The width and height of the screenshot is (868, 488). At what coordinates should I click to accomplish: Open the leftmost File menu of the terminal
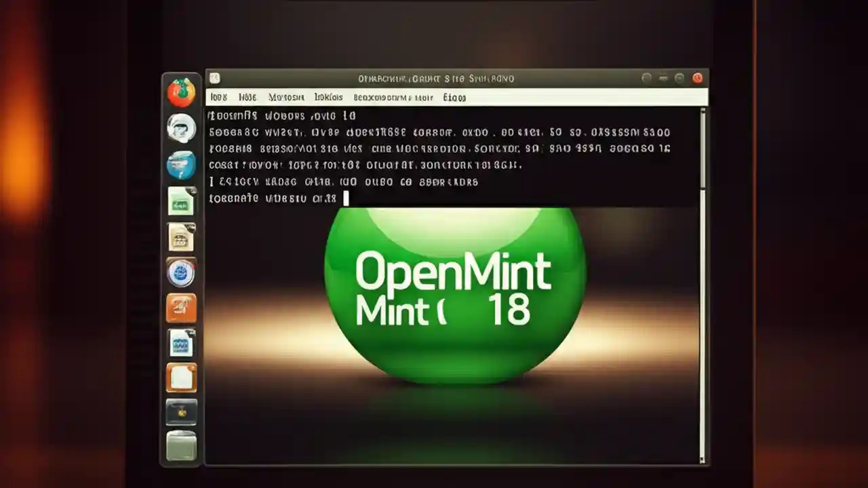pos(218,98)
